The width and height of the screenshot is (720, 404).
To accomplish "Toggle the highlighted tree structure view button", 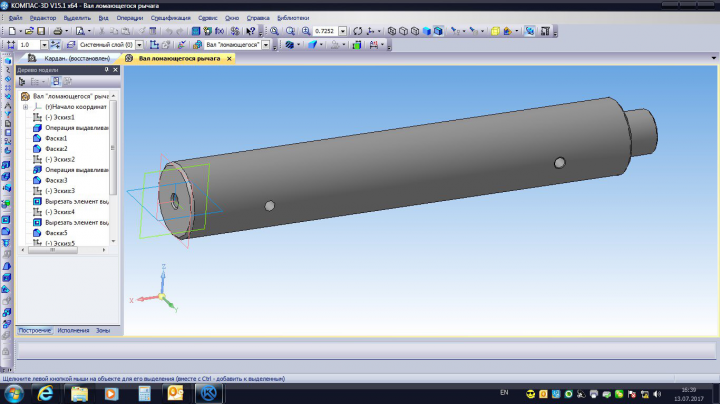I will tap(56, 82).
